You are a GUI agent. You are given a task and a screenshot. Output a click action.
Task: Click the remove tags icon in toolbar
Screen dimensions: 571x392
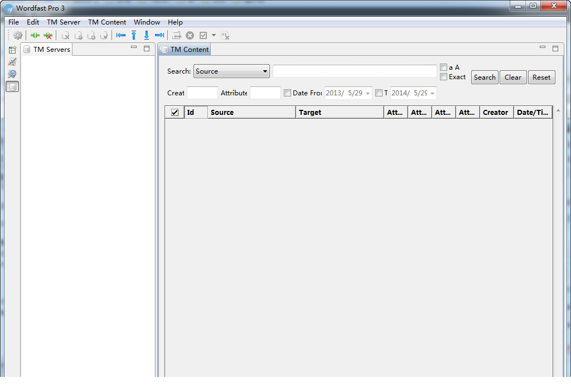(225, 35)
